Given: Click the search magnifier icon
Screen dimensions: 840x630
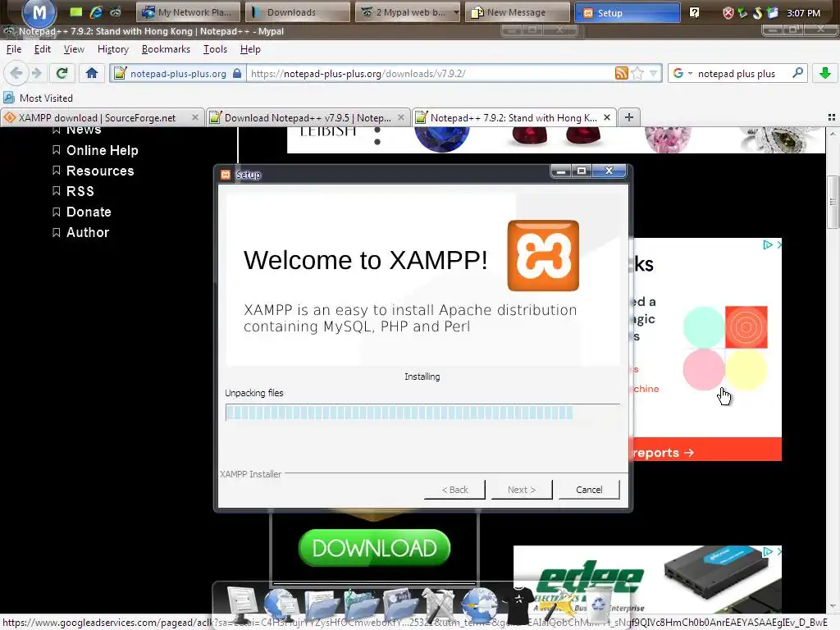Looking at the screenshot, I should (797, 73).
